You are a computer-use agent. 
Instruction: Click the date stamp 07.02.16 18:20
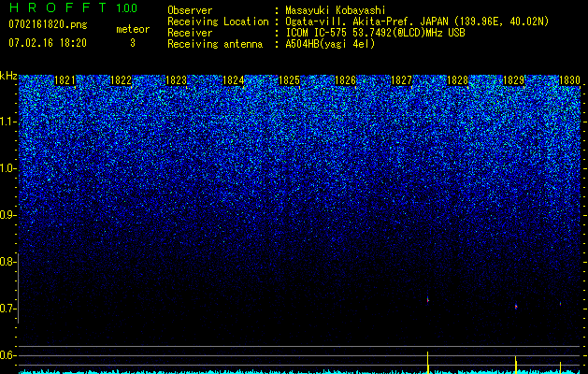(x=48, y=43)
